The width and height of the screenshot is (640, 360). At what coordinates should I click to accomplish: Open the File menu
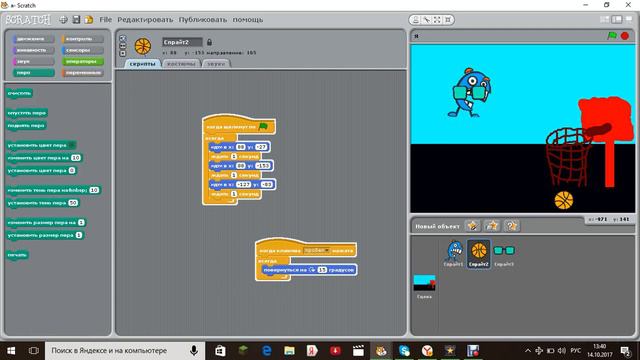pyautogui.click(x=105, y=20)
